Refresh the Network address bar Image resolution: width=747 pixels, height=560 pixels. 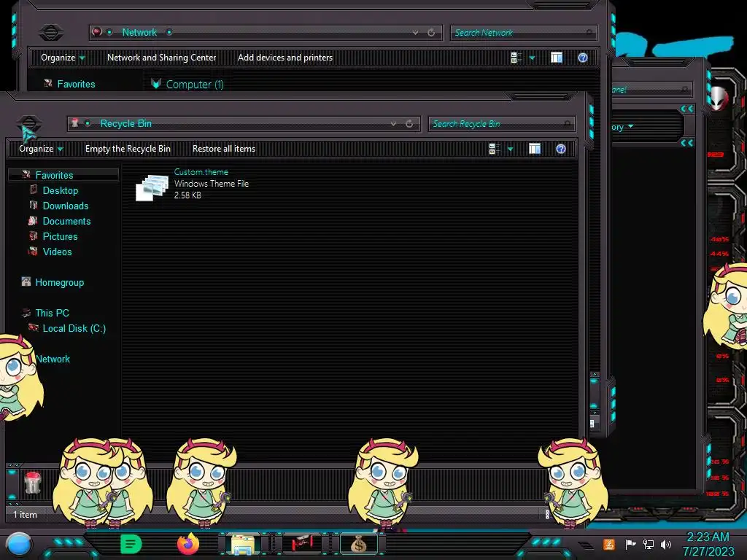(x=431, y=32)
